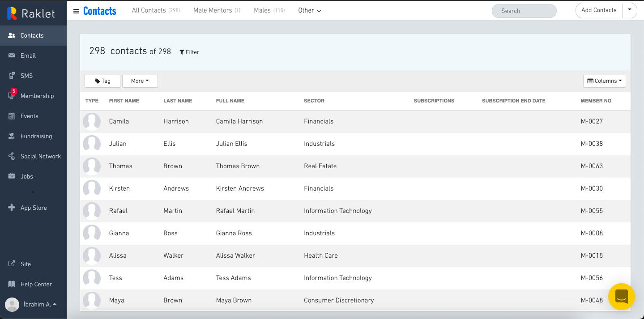Open the Fundraising section
This screenshot has width=644, height=319.
[x=36, y=136]
